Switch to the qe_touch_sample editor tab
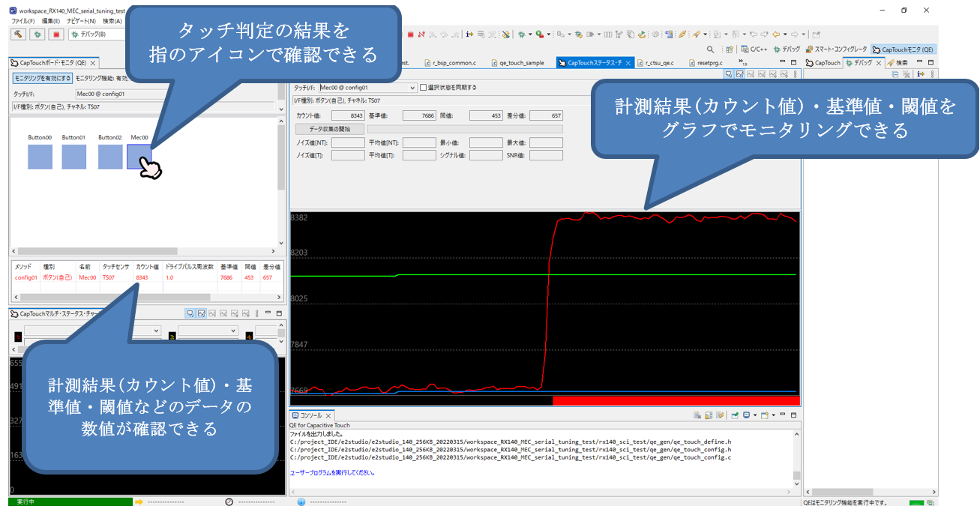The image size is (980, 521). coord(517,63)
